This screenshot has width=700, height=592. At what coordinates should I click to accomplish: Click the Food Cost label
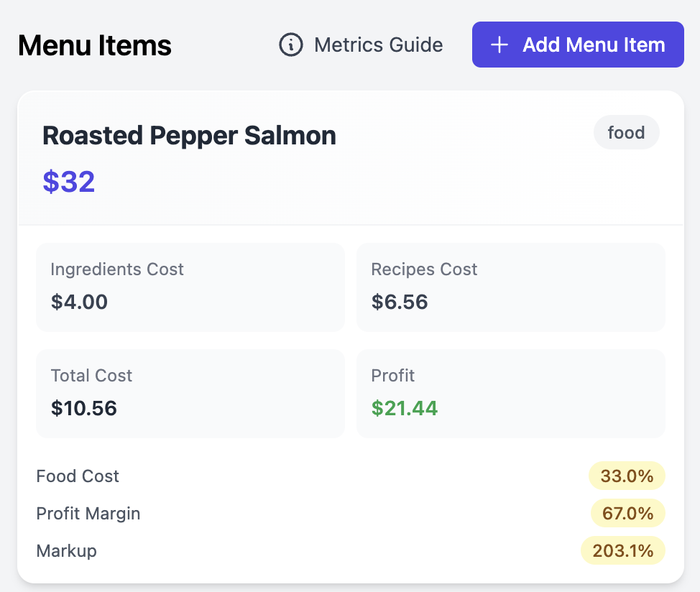click(77, 476)
